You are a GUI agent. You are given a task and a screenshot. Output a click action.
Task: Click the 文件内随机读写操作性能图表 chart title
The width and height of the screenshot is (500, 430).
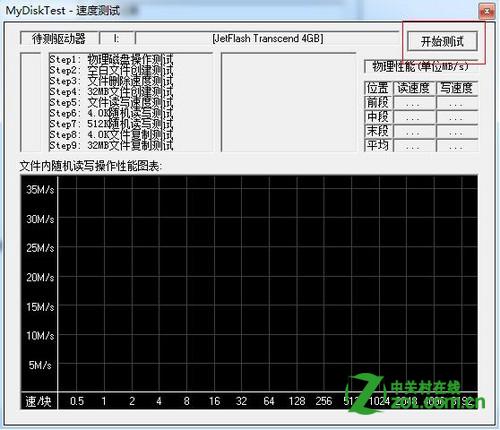click(90, 166)
